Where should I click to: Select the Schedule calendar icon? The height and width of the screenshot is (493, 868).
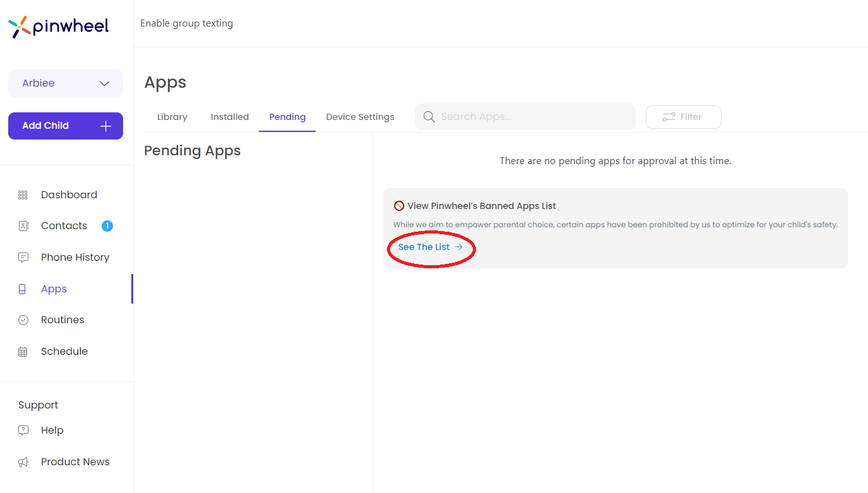pyautogui.click(x=23, y=351)
